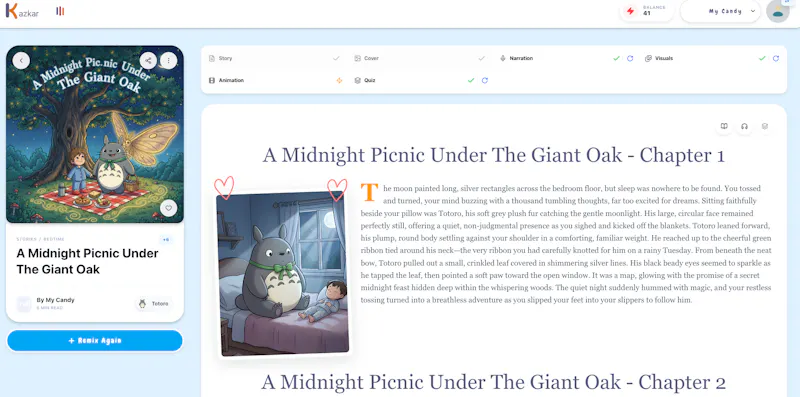The height and width of the screenshot is (397, 800).
Task: Click the Narration microphone icon
Action: (503, 58)
